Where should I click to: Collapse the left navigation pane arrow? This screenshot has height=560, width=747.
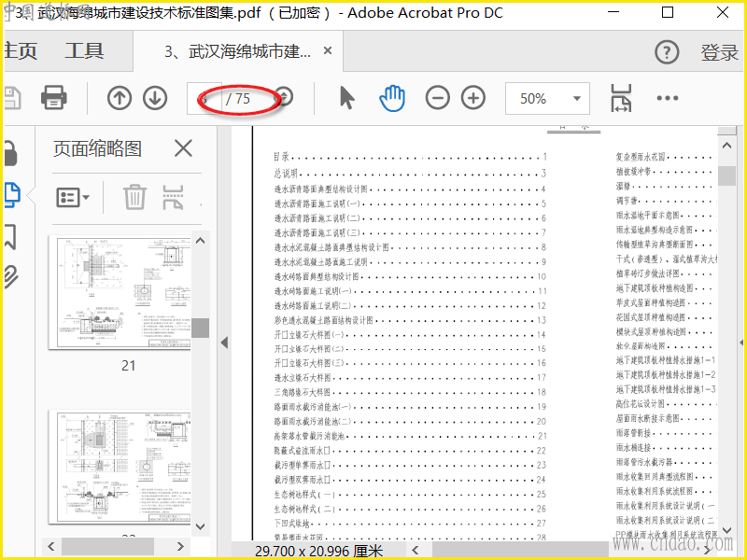[224, 343]
